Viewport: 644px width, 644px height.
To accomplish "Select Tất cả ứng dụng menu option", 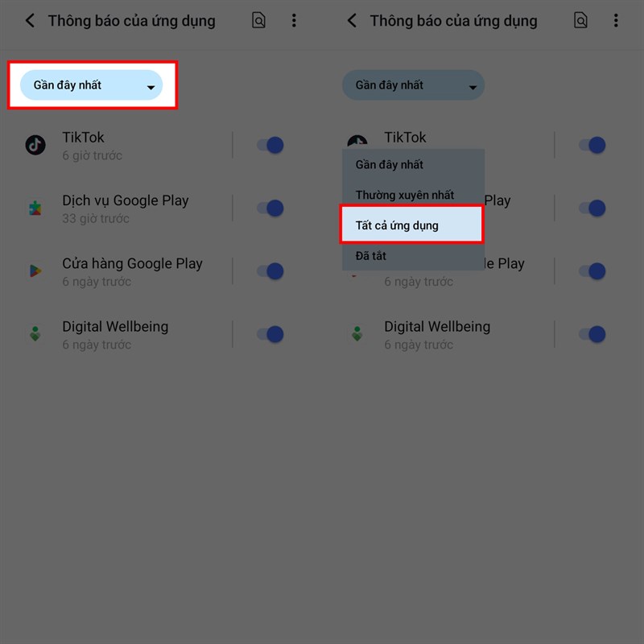I will click(411, 225).
